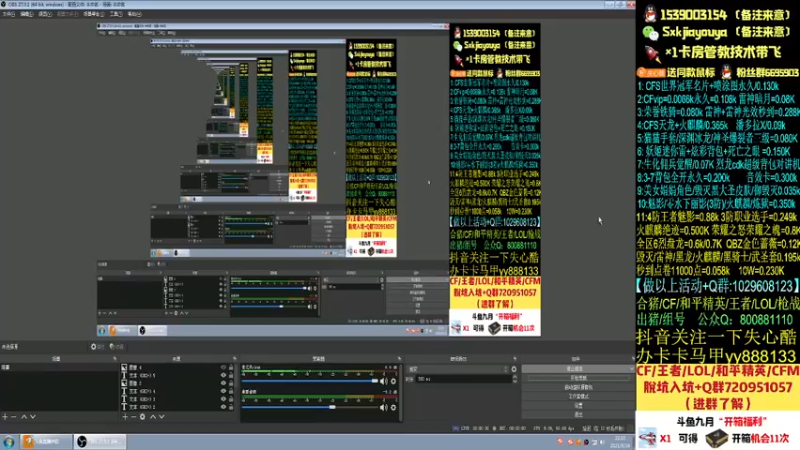
Task: Mute the 麦克风/Aux channel speaker icon
Action: click(x=384, y=381)
